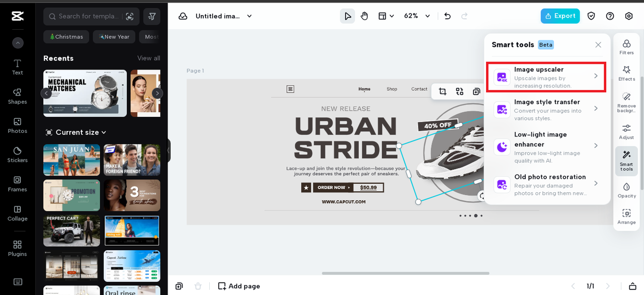This screenshot has height=295, width=644.
Task: Open the Text panel
Action: 18,67
